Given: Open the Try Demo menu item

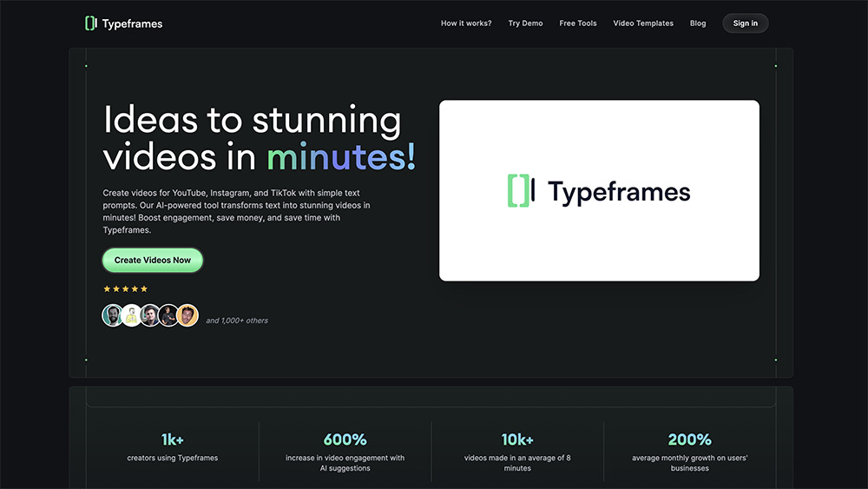Looking at the screenshot, I should (x=525, y=23).
